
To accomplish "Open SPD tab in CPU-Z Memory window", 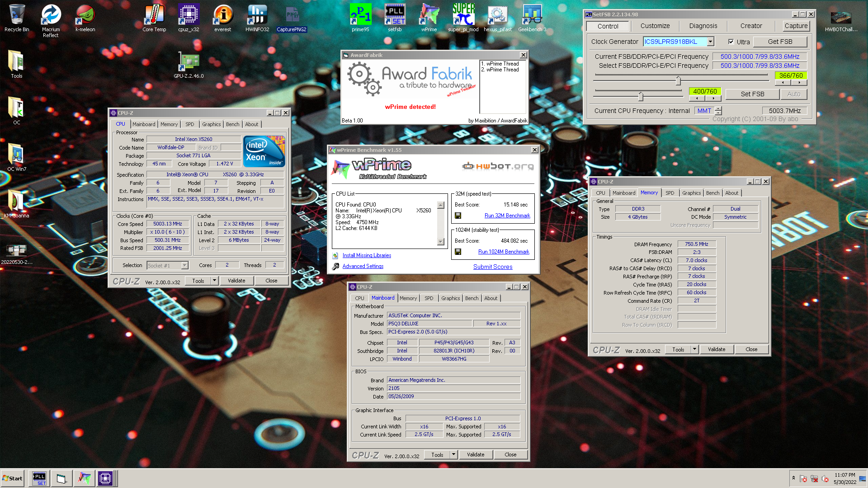I will [x=670, y=193].
